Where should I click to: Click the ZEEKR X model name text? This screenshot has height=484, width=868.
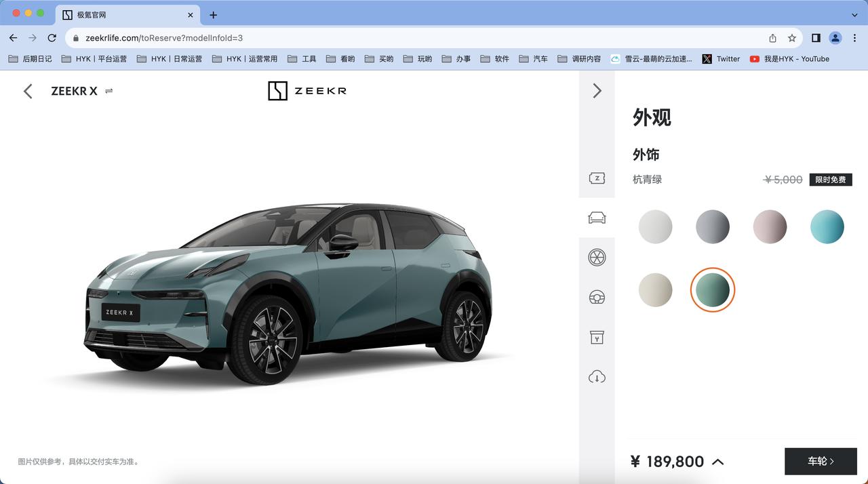pos(74,91)
